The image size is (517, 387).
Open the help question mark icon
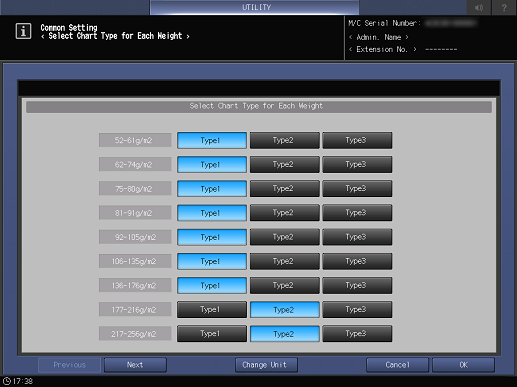504,7
